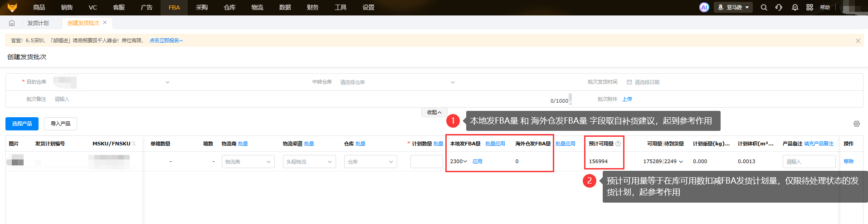Viewport: 868px width, 224px height.
Task: Focus the 产品备注 input field
Action: pos(809,162)
